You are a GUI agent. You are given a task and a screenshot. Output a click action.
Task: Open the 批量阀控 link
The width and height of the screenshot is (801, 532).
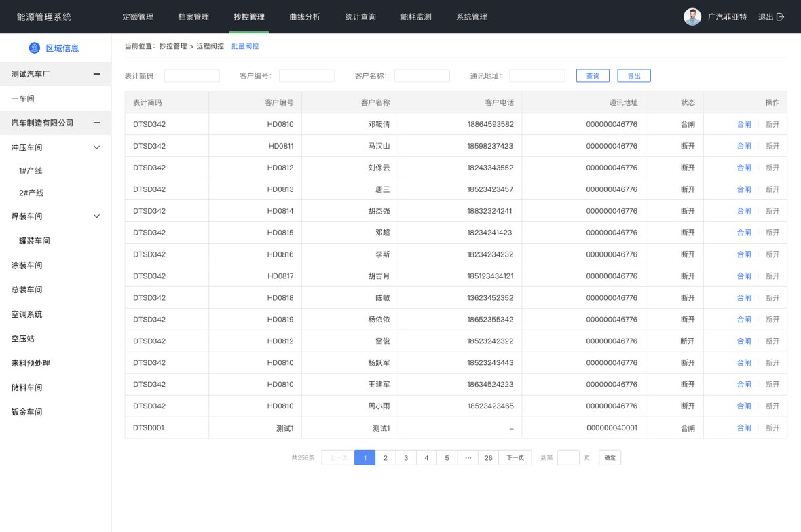(x=245, y=46)
